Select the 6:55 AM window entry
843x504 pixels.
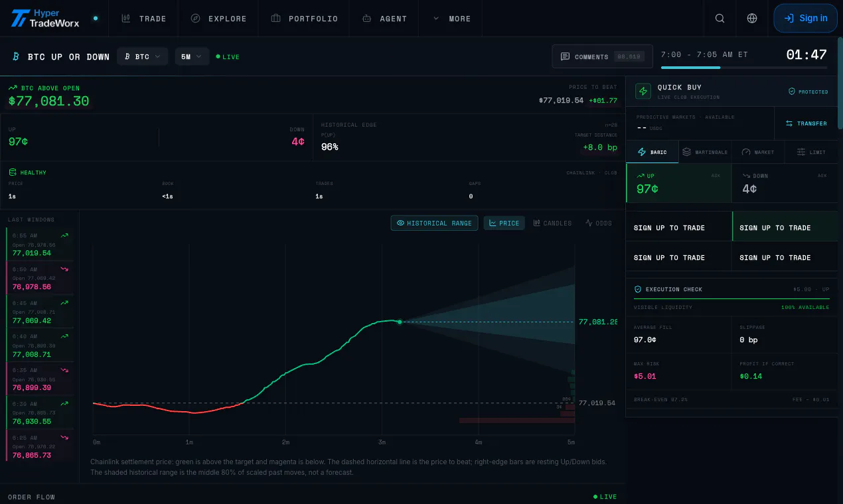[40, 244]
